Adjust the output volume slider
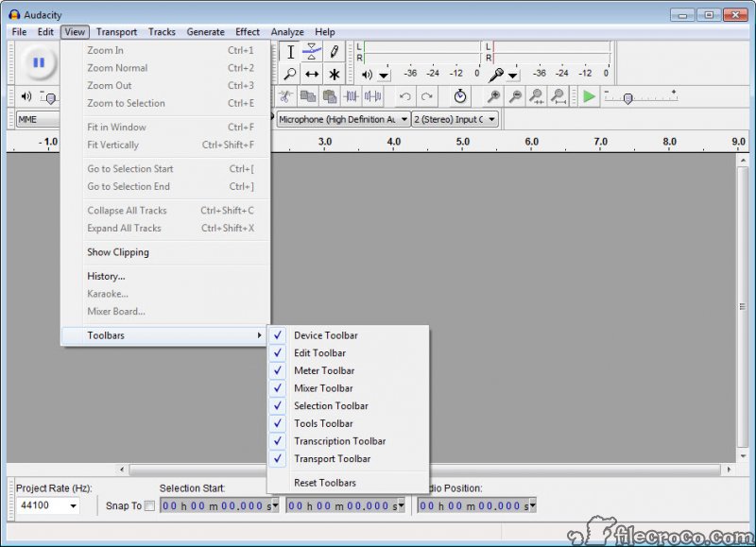The width and height of the screenshot is (756, 547). click(x=49, y=98)
